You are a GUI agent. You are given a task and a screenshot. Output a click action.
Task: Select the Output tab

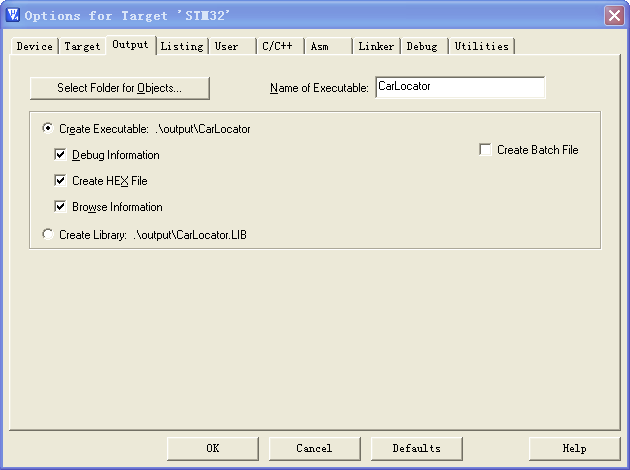coord(131,45)
